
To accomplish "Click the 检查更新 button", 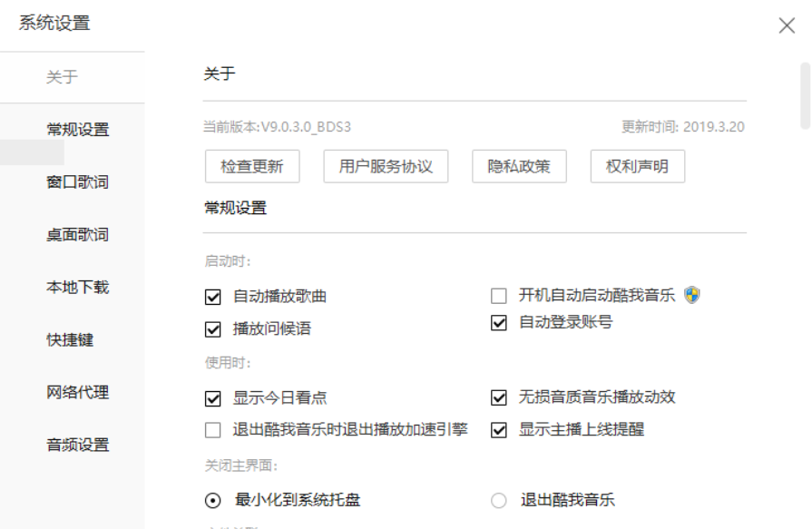I will [252, 166].
